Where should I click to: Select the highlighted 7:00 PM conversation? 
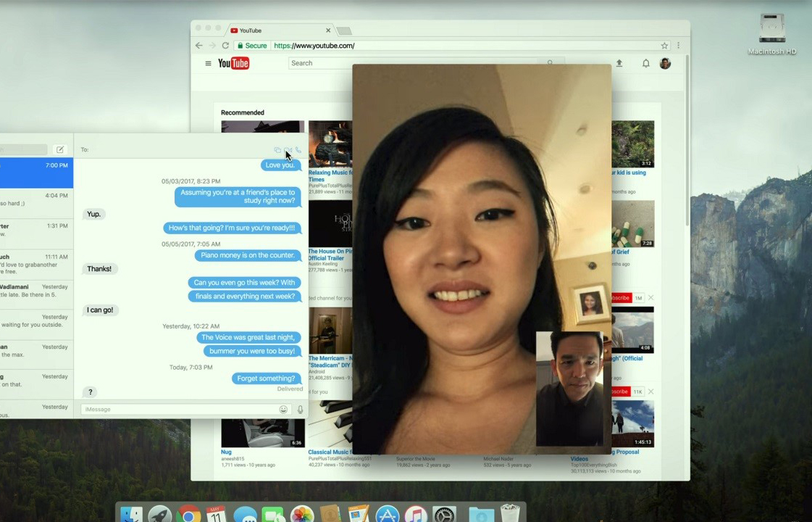point(36,173)
